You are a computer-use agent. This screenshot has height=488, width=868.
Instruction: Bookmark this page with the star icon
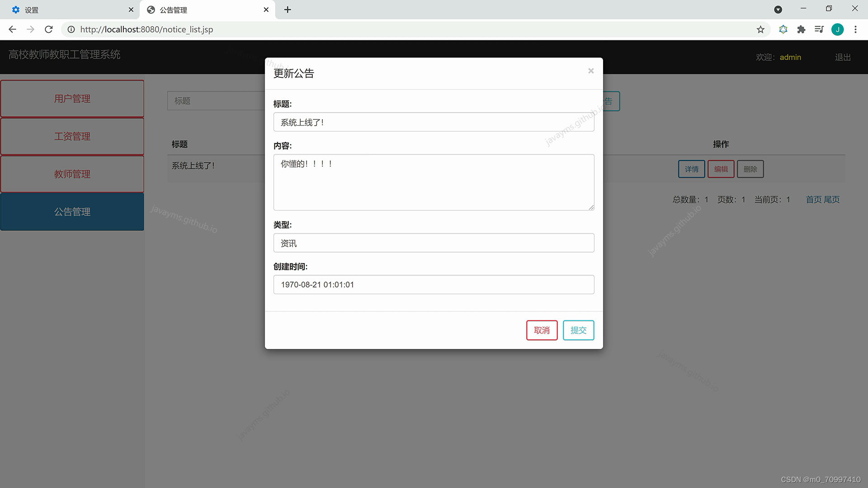pos(760,29)
